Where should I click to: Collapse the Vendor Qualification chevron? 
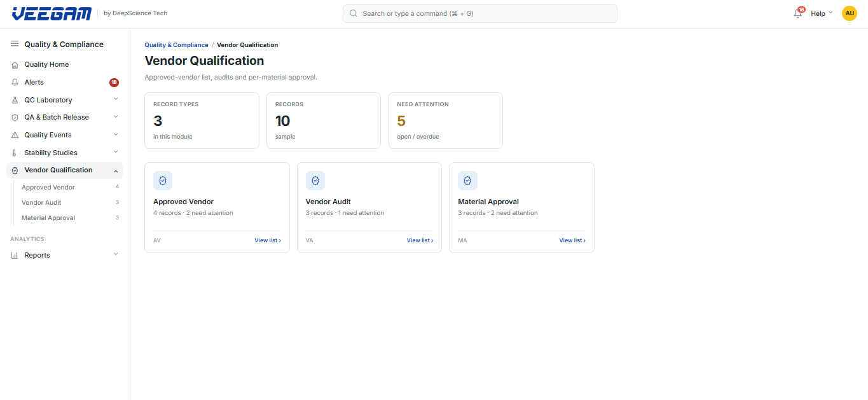[x=116, y=170]
